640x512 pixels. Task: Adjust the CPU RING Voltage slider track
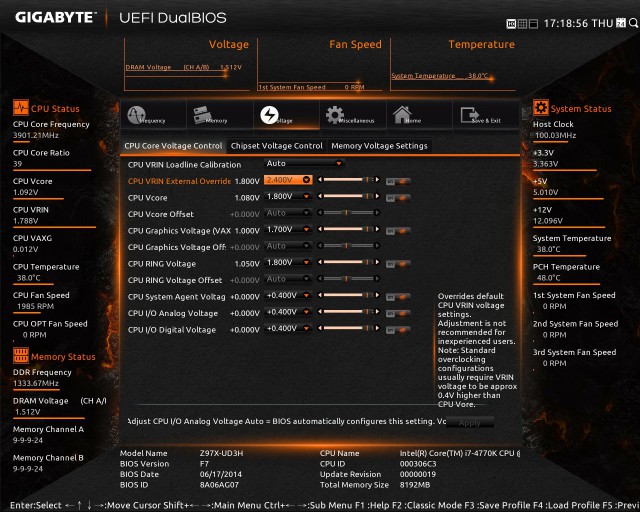pyautogui.click(x=349, y=262)
